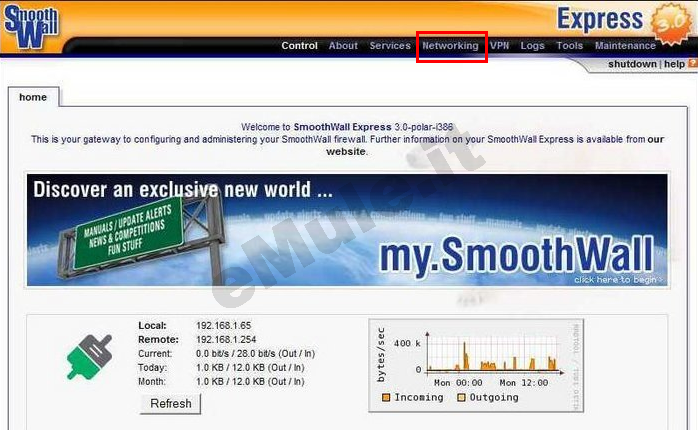The image size is (698, 430).
Task: Click the 'Incoming' legend label
Action: coord(418,398)
